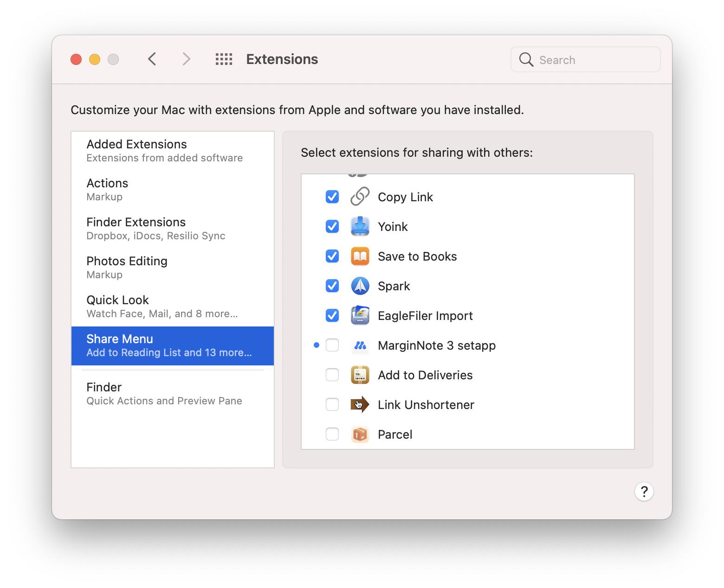Click the MarginNote 3 setapp label
The width and height of the screenshot is (724, 588).
coord(437,345)
